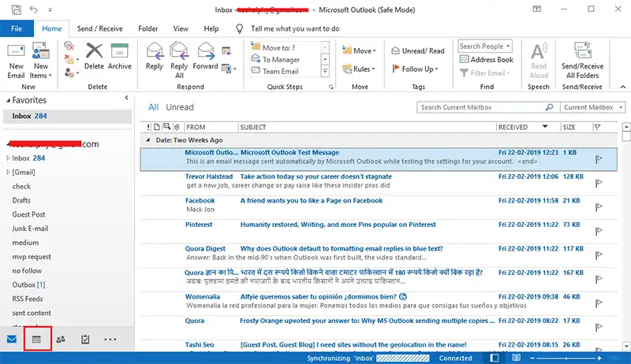Click the zoom slider in status bar
Image resolution: width=631 pixels, height=364 pixels.
[566, 358]
